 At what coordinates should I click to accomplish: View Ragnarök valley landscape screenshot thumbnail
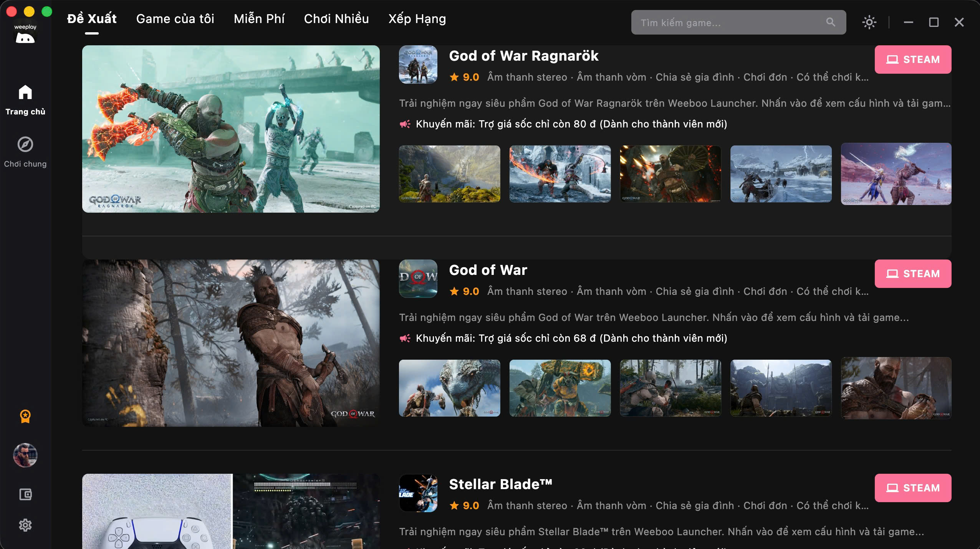pos(449,174)
